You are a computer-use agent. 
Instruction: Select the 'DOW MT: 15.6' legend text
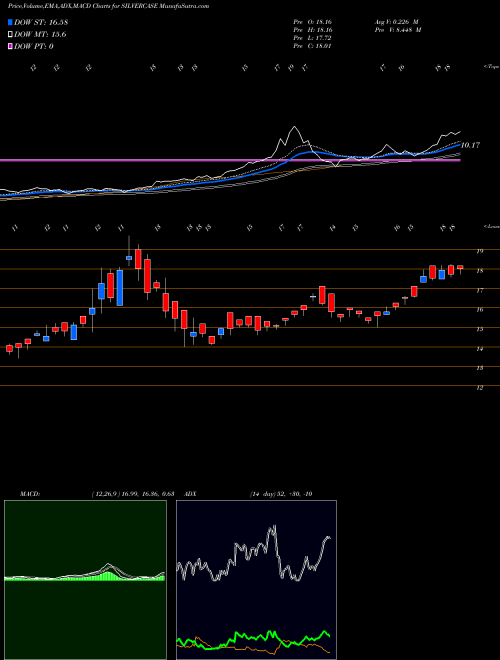coord(40,35)
